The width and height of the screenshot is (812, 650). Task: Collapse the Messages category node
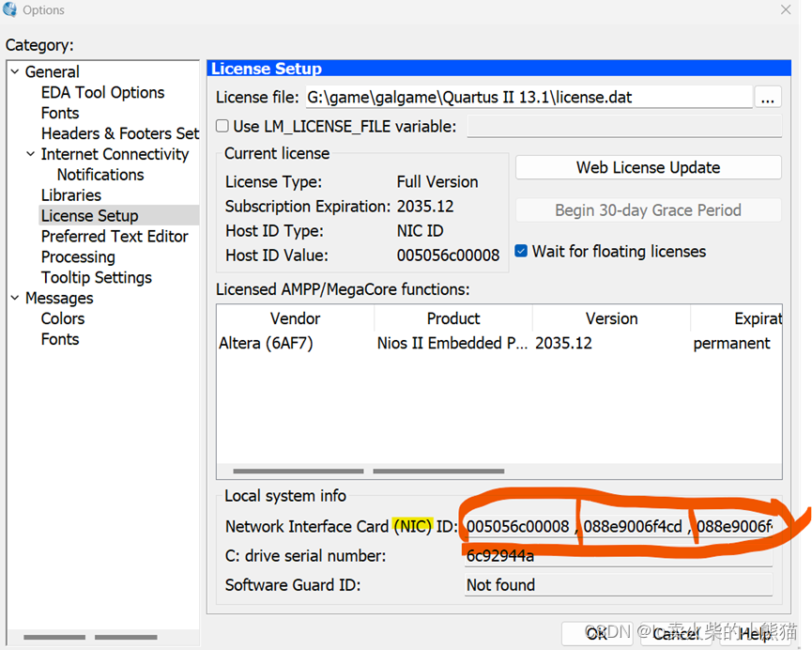[x=15, y=299]
